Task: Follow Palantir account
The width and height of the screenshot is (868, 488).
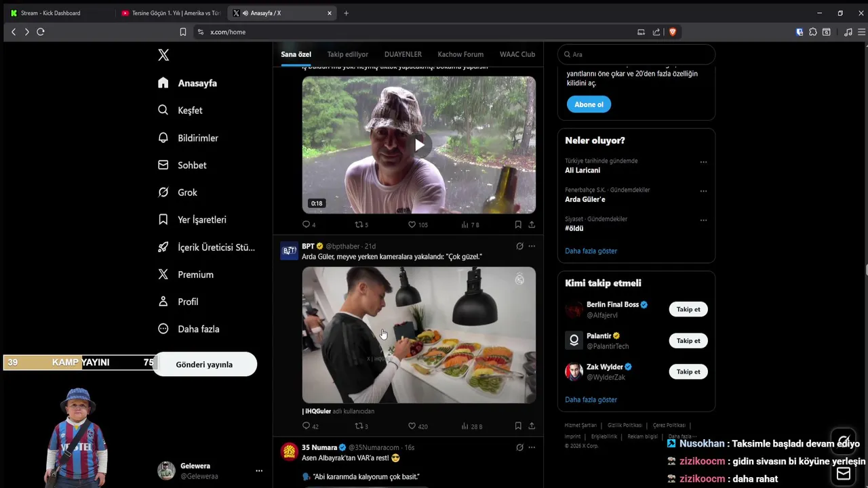Action: [688, 340]
